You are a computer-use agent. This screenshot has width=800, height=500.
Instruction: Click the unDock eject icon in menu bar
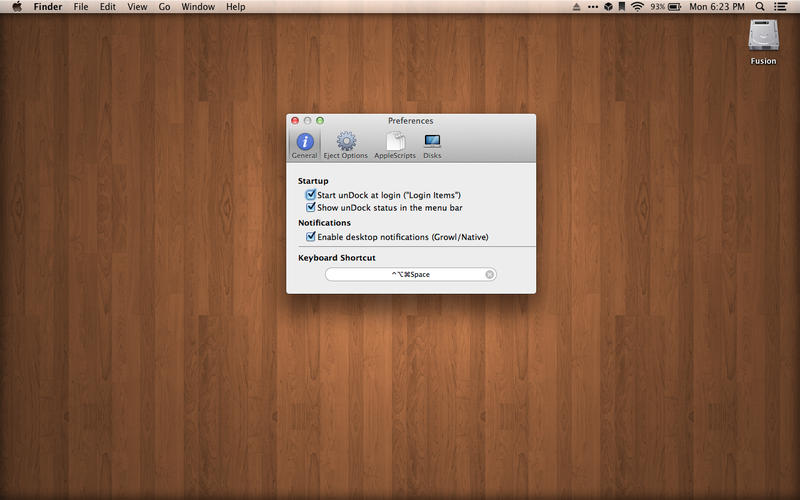coord(577,7)
